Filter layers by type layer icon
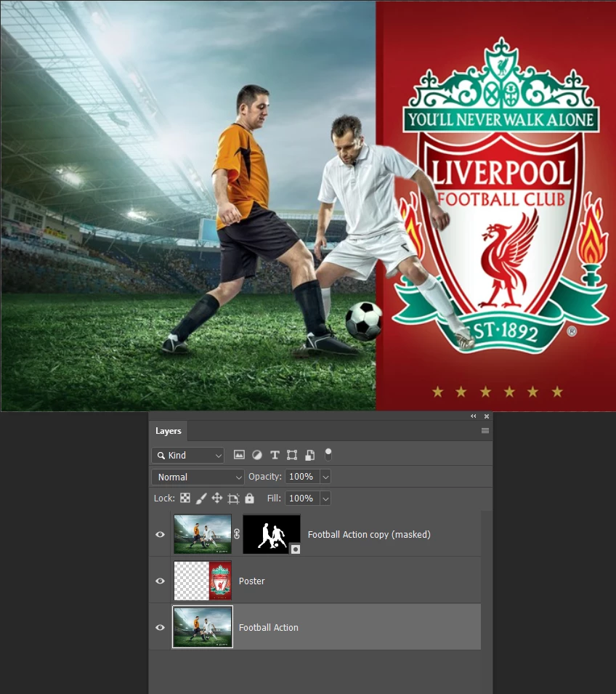Screen dimensions: 616x694 click(x=275, y=455)
